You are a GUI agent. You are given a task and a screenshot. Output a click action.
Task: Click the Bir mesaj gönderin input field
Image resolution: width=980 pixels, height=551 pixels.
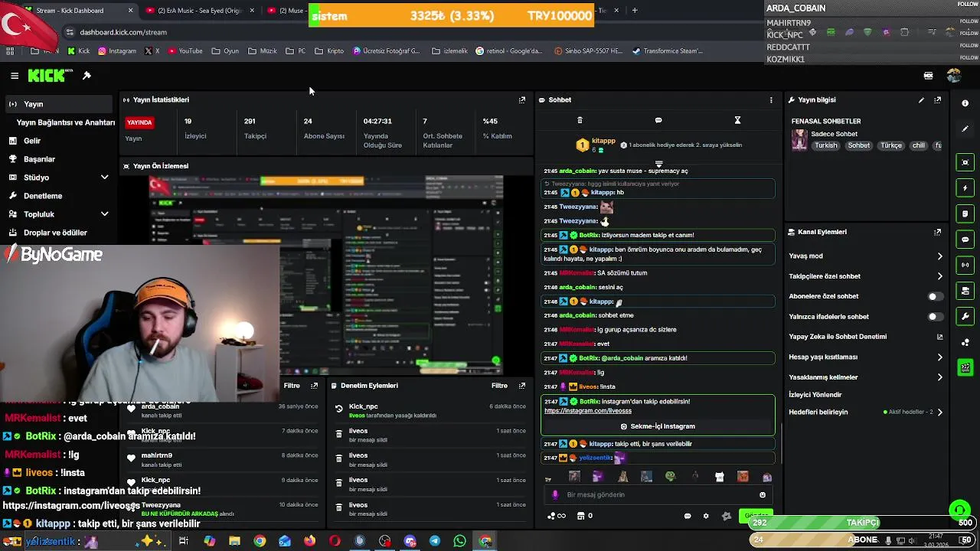pyautogui.click(x=658, y=494)
